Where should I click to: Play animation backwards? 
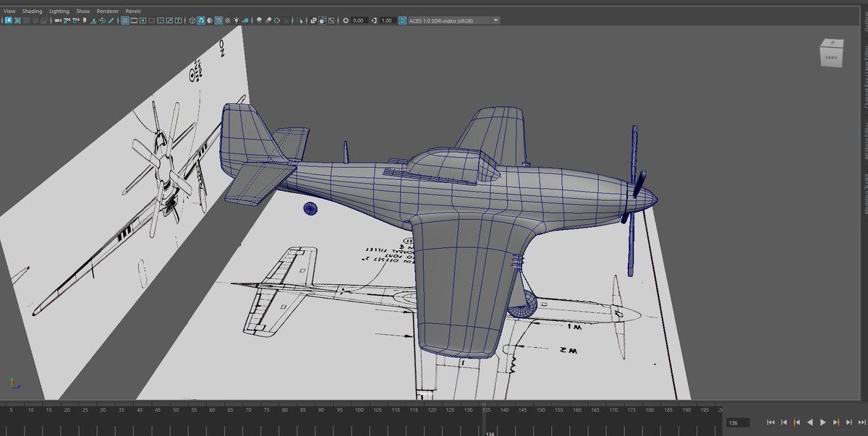pos(809,422)
